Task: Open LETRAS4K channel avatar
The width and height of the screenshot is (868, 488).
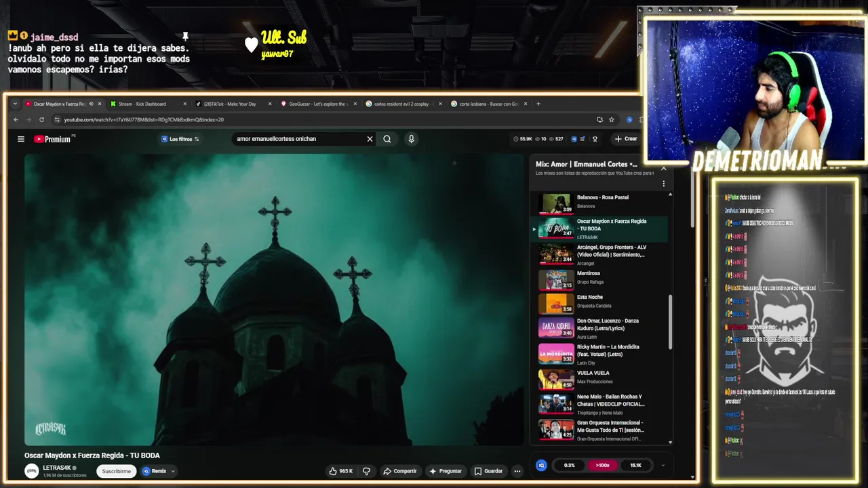Action: (32, 471)
